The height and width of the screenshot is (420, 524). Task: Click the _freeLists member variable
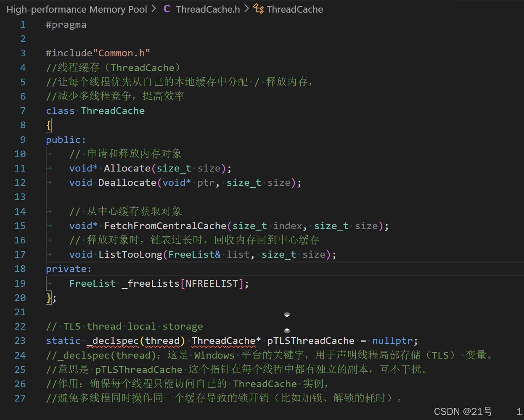click(x=151, y=283)
